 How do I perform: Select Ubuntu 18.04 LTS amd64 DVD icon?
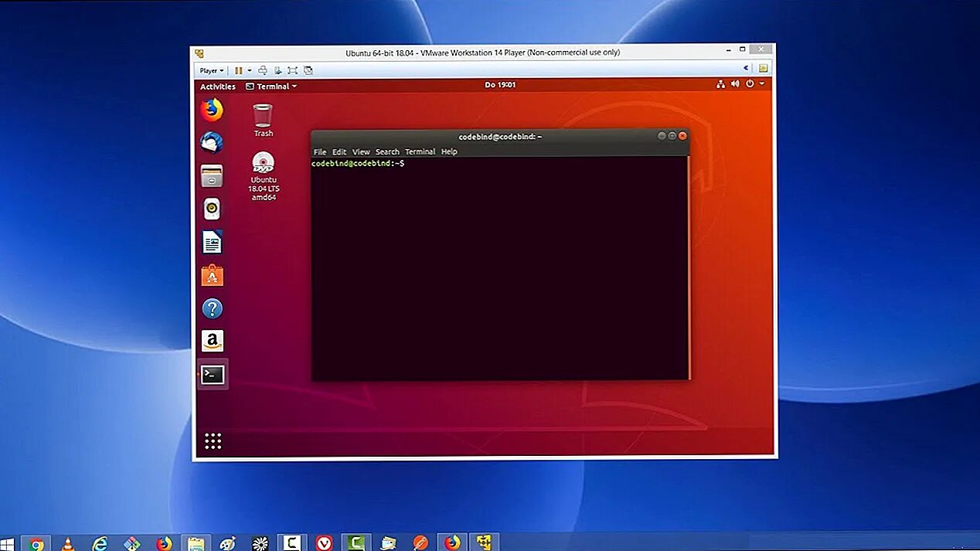pos(264,176)
